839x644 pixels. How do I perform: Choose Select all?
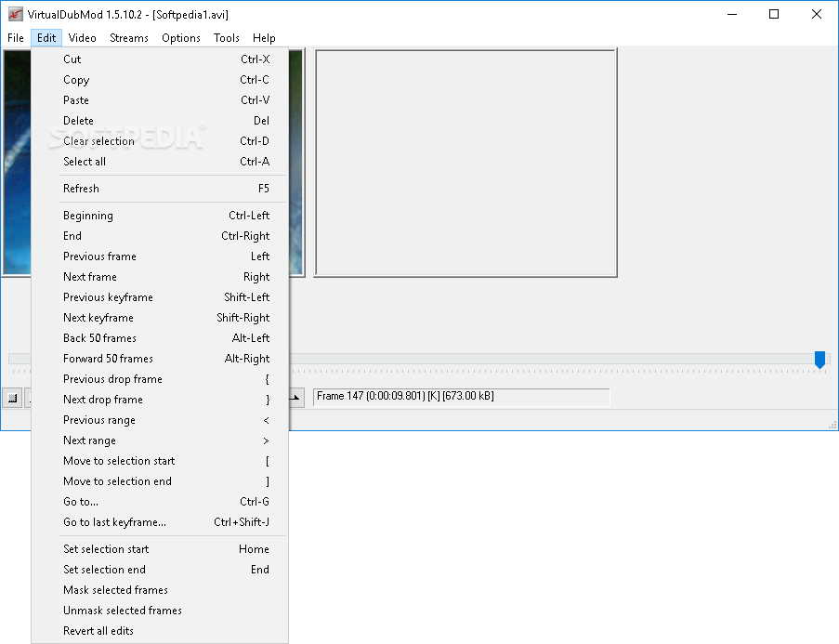160,161
